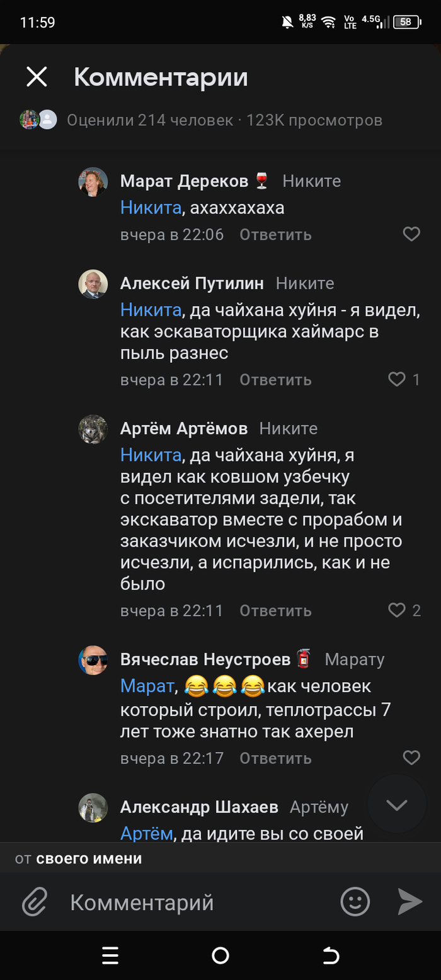Screen dimensions: 441x980
Task: Reply to Марат Дереков's comment
Action: coord(275,235)
